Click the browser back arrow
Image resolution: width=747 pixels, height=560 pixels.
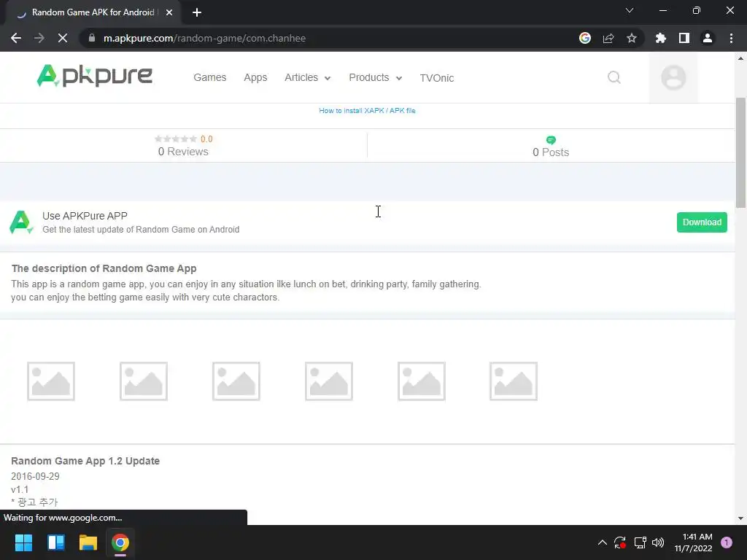(x=16, y=38)
